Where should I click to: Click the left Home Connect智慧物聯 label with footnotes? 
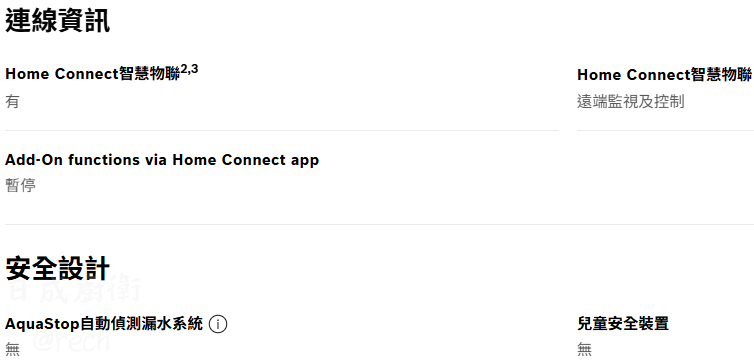[x=101, y=74]
